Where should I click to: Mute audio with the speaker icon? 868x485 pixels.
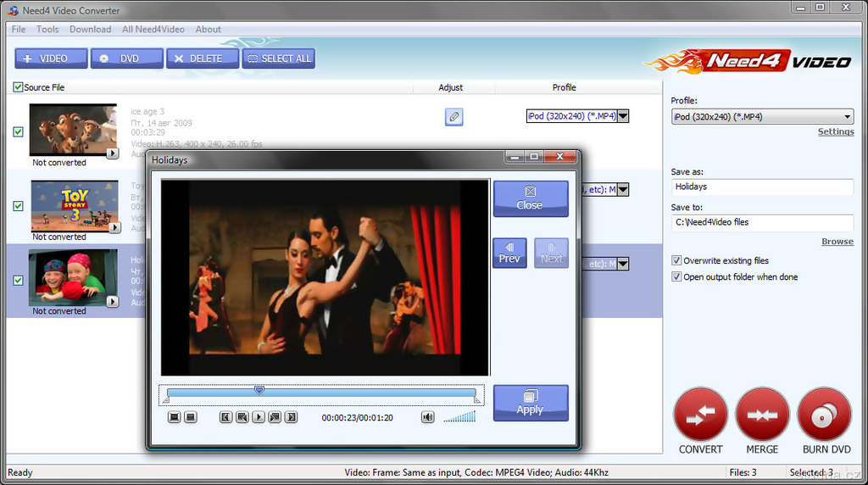(x=428, y=417)
